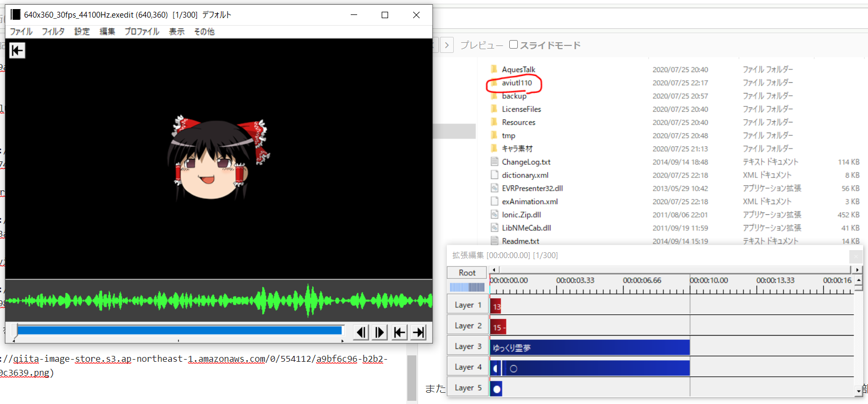Viewport: 868px width, 404px height.
Task: Step forward one frame in AviUtl
Action: (x=380, y=332)
